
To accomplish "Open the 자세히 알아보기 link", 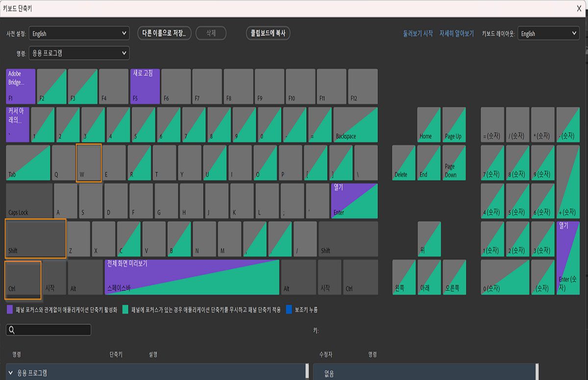I will coord(457,33).
